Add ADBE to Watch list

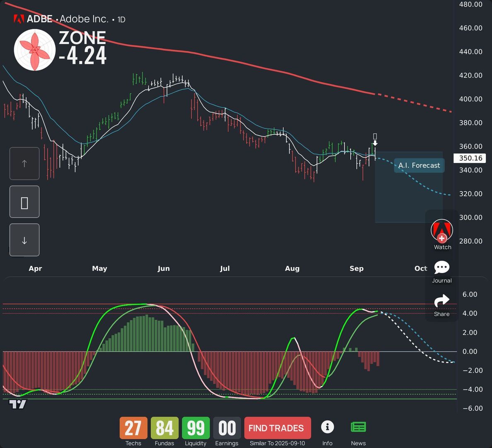coord(442,231)
